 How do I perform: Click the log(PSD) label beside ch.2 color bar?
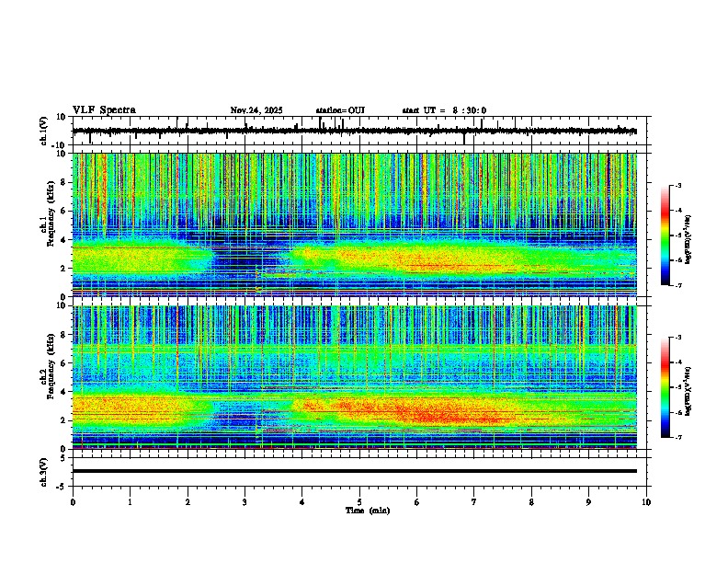point(688,391)
